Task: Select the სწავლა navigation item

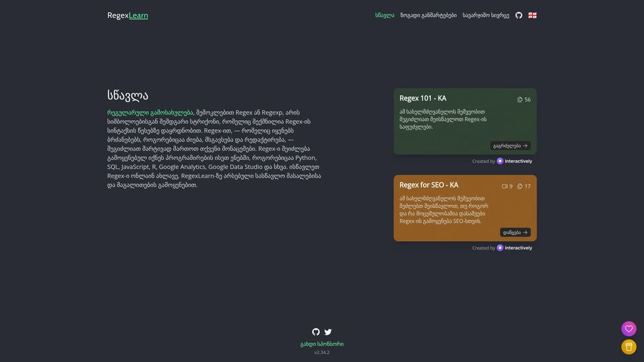Action: pyautogui.click(x=385, y=15)
